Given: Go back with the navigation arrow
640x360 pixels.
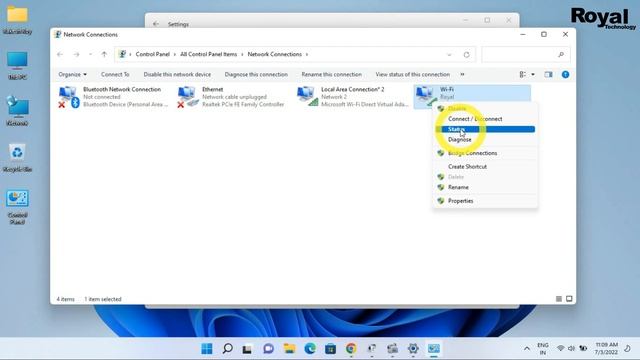Looking at the screenshot, I should pyautogui.click(x=60, y=54).
